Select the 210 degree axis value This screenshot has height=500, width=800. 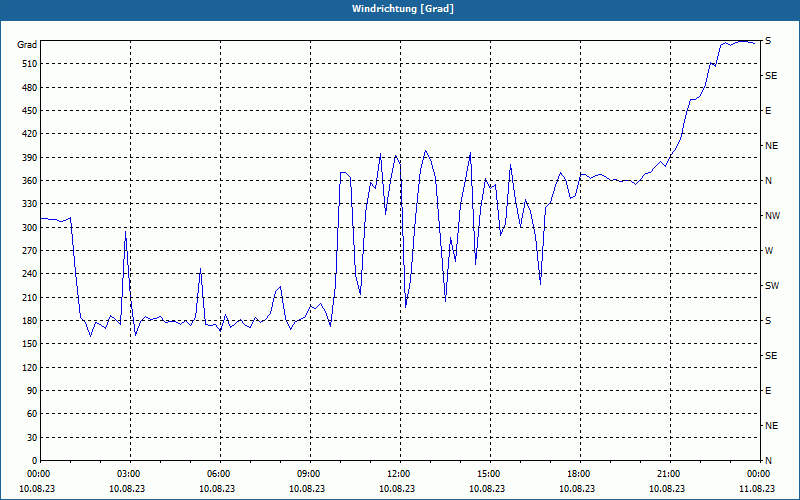pos(30,297)
